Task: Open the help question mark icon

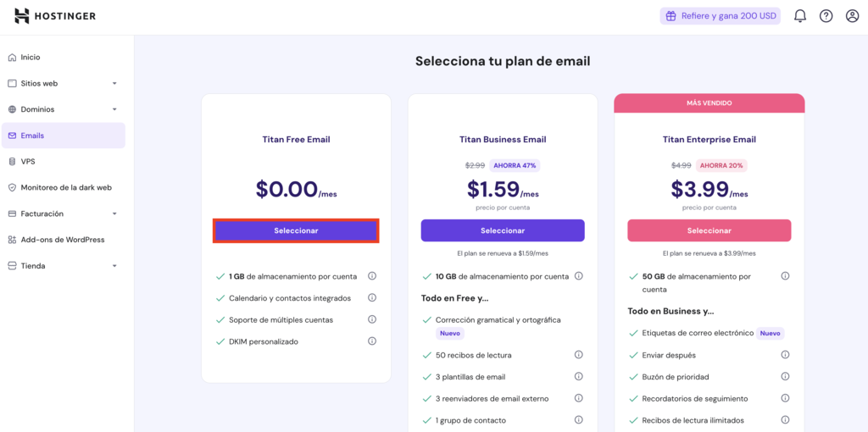Action: pyautogui.click(x=826, y=16)
